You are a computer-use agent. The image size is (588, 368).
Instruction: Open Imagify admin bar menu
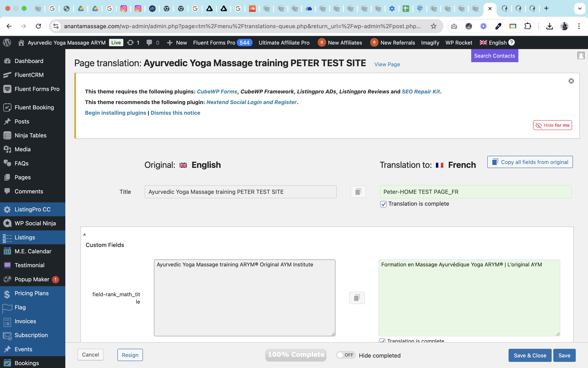pos(430,43)
